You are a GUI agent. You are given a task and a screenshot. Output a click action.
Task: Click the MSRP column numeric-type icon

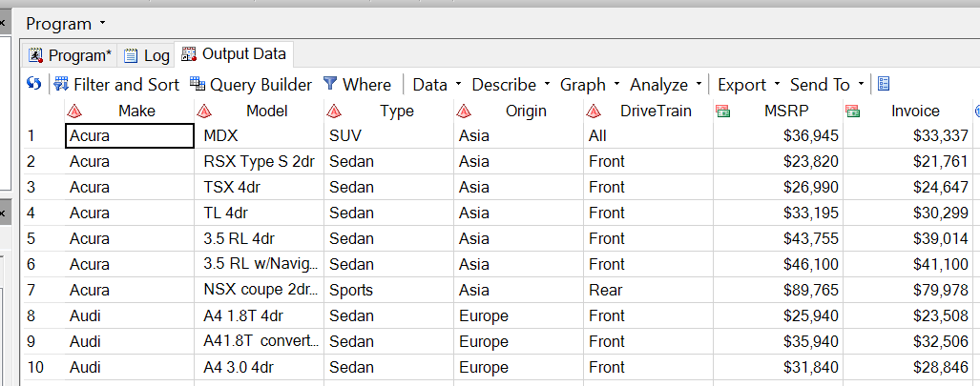point(723,111)
